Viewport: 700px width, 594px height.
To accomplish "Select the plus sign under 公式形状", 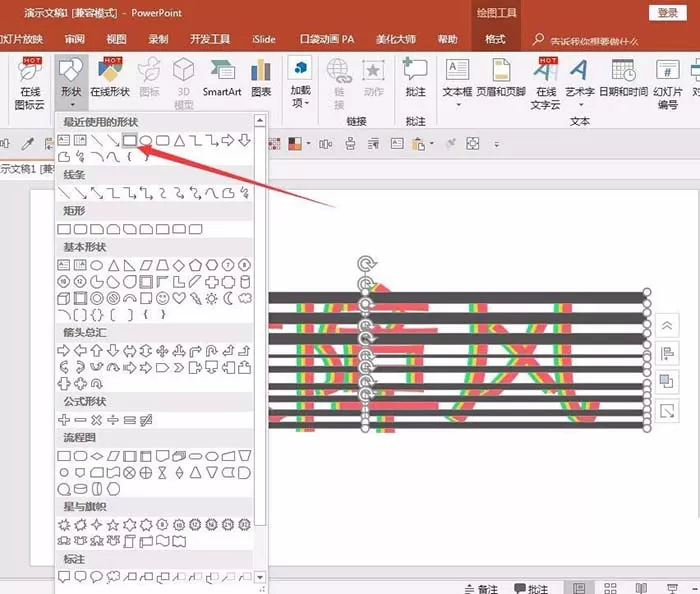I will (x=64, y=420).
